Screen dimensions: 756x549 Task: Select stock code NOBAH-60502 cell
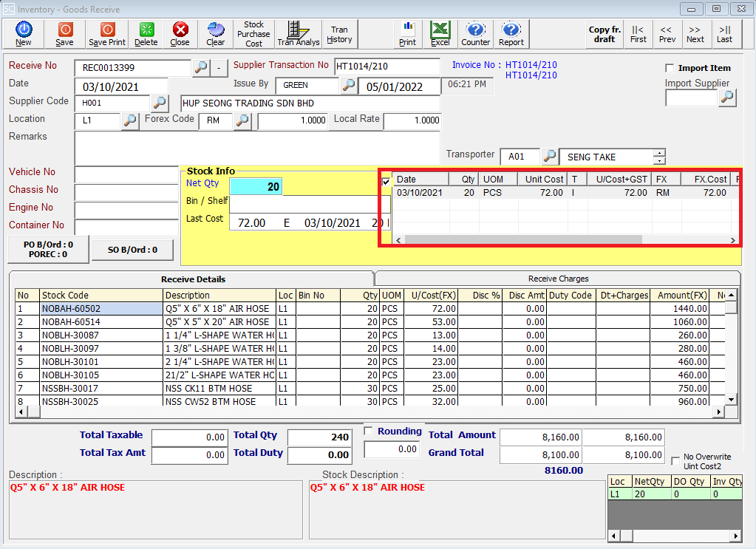(101, 308)
